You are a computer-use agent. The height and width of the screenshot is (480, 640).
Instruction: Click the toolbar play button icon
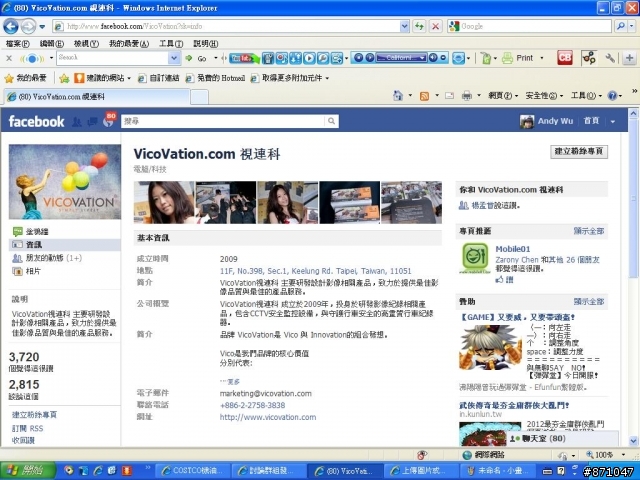click(x=309, y=58)
